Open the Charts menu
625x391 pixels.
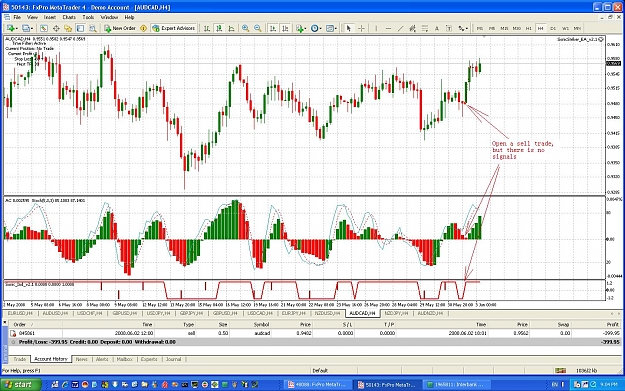pyautogui.click(x=69, y=17)
